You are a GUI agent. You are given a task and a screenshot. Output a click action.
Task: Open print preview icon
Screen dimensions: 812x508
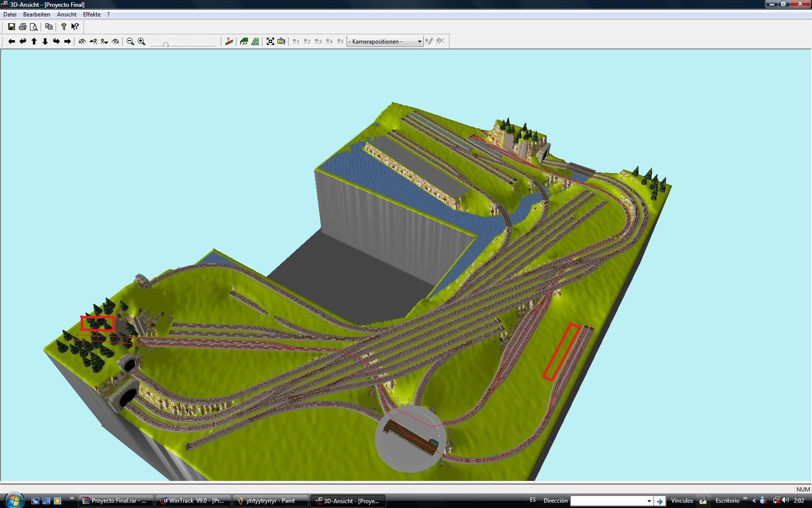[x=34, y=27]
